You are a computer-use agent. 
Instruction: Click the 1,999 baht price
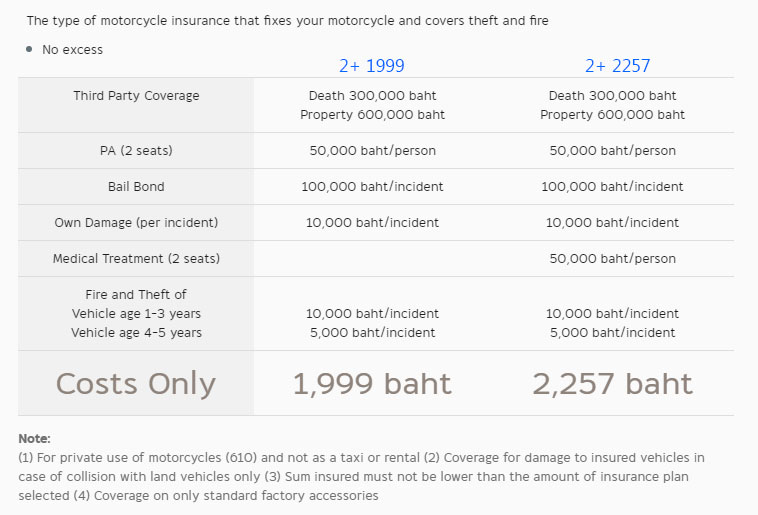coord(372,383)
